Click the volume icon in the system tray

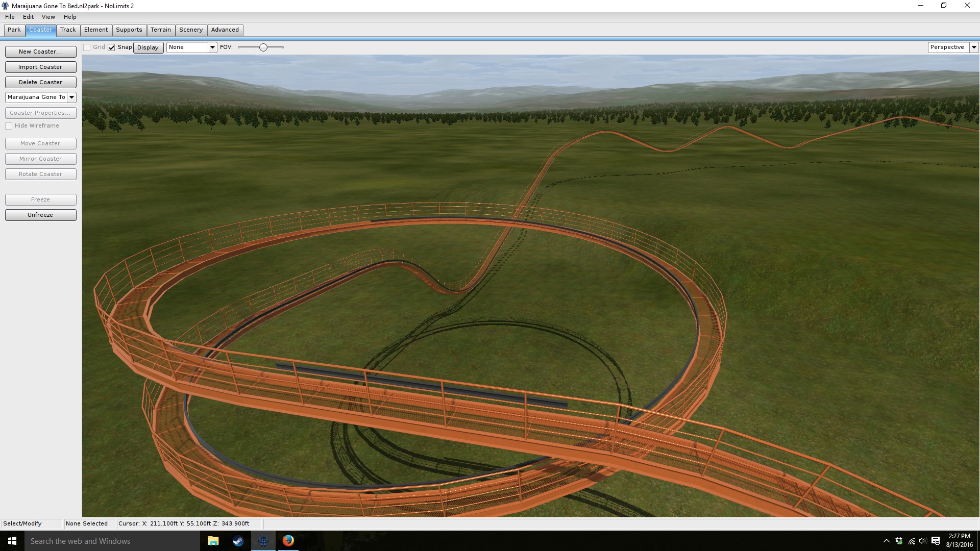tap(922, 541)
